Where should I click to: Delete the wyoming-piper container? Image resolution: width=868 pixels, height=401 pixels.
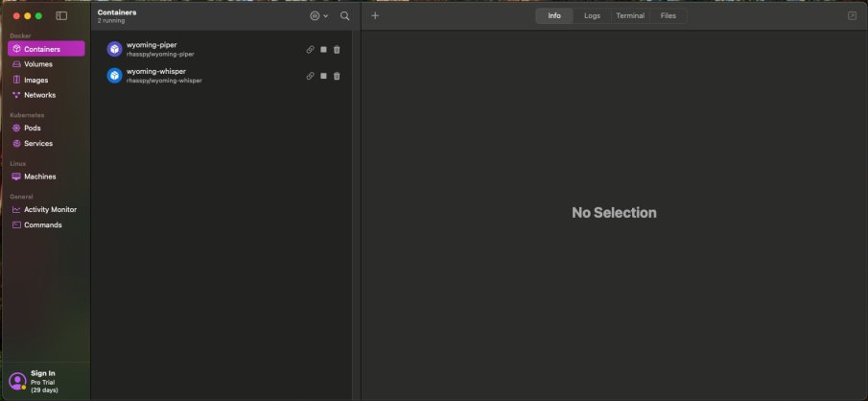337,49
